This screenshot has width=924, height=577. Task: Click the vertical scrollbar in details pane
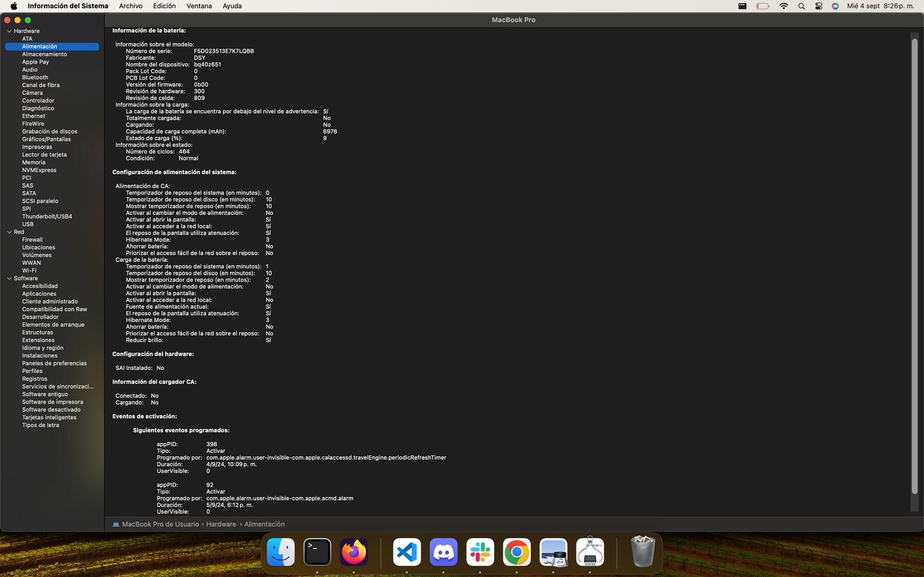(x=914, y=265)
